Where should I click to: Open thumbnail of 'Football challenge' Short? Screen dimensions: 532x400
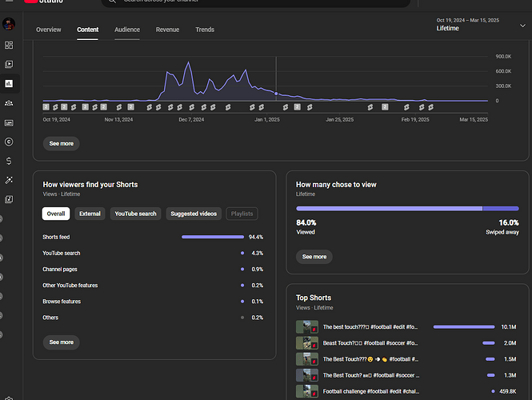[307, 391]
